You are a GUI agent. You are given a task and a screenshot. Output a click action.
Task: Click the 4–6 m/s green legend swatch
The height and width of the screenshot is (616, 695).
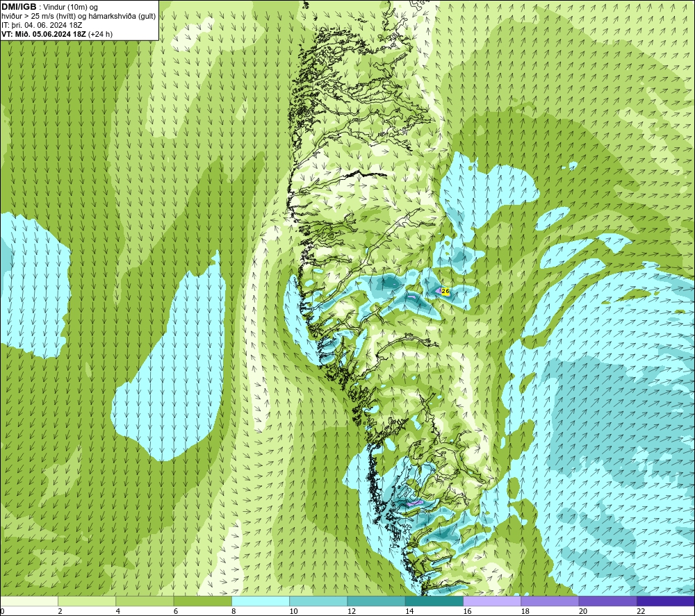click(x=145, y=601)
